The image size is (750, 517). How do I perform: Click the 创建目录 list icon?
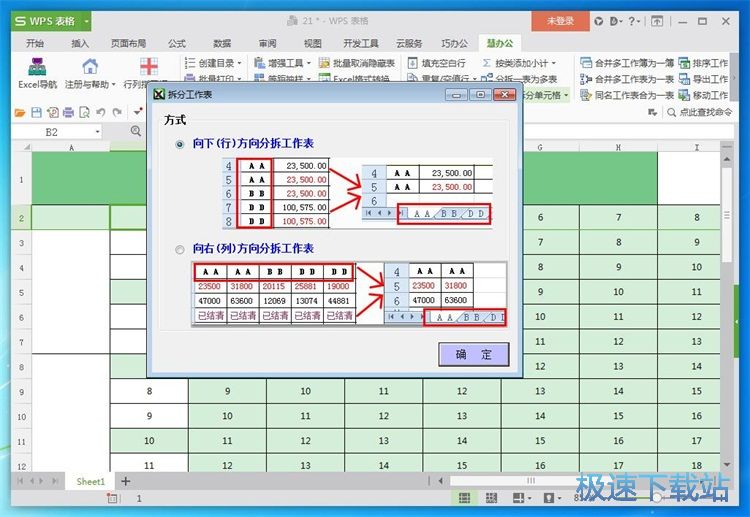(x=190, y=63)
